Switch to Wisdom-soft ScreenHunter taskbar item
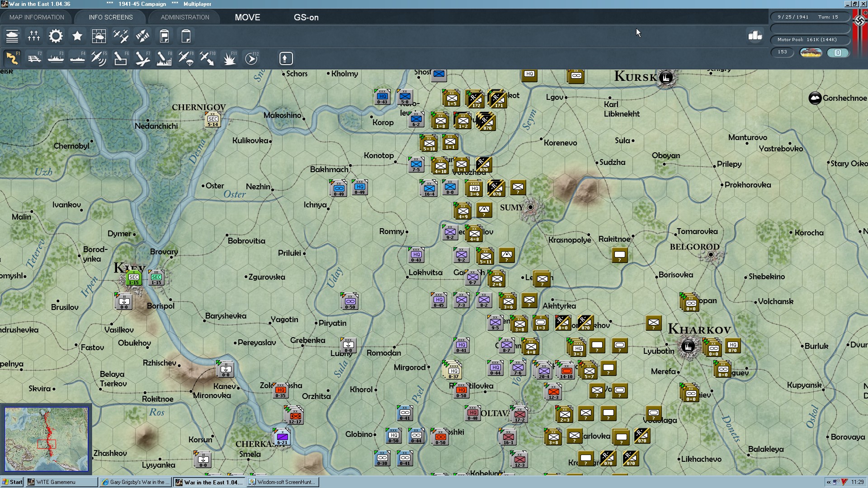 [283, 482]
